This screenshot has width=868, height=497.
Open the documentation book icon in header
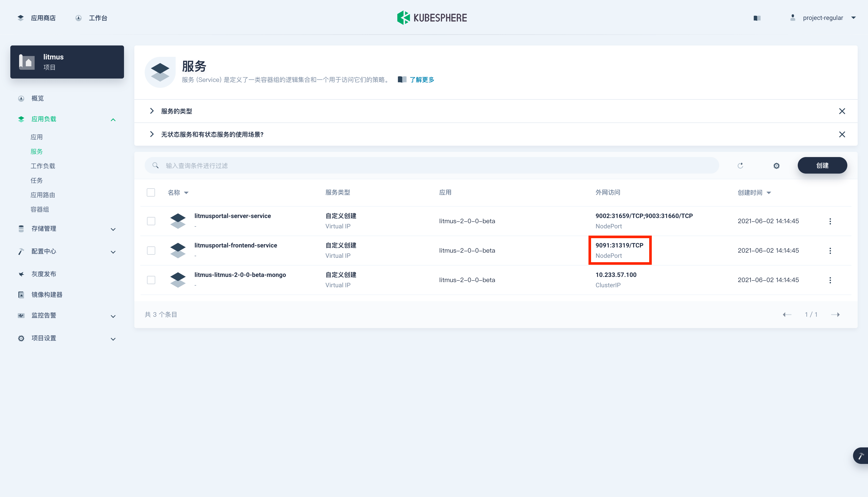coord(757,18)
